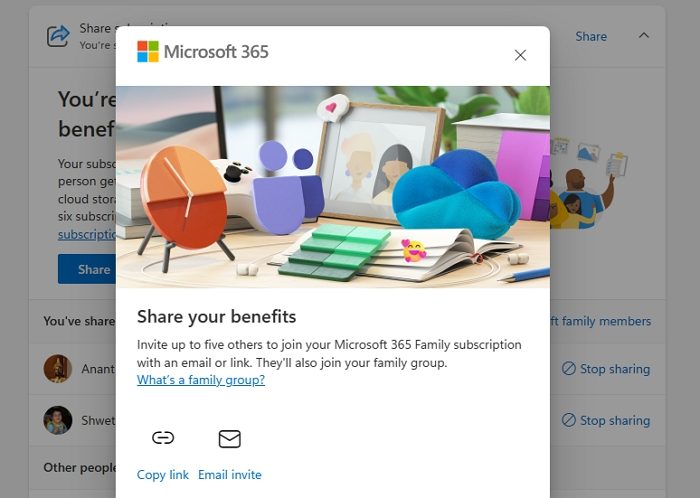Click the Microsoft 365 four-color logo
The height and width of the screenshot is (498, 700).
point(148,51)
